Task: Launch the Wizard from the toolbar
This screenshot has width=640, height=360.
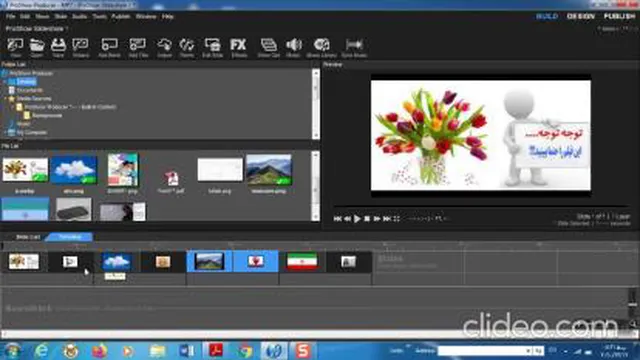Action: coord(80,47)
